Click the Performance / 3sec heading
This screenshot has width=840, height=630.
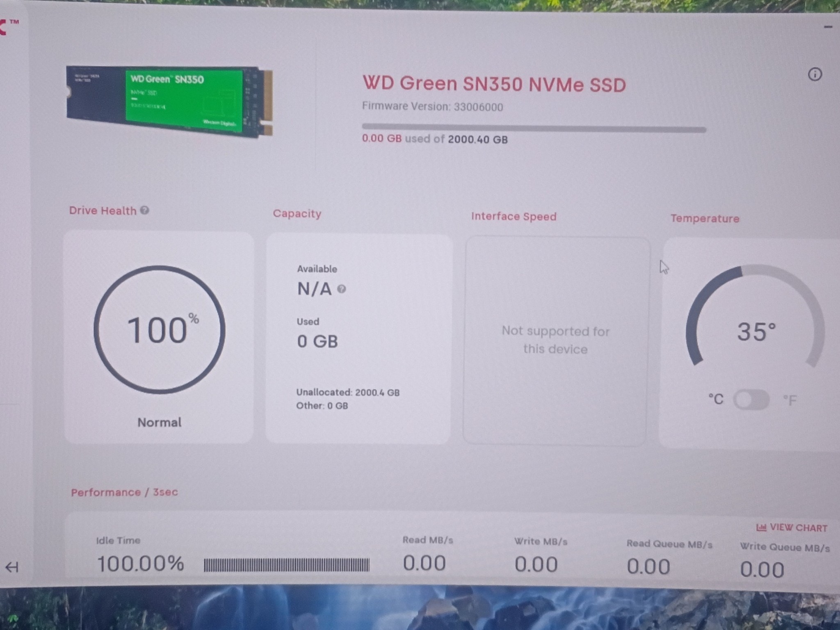click(124, 492)
